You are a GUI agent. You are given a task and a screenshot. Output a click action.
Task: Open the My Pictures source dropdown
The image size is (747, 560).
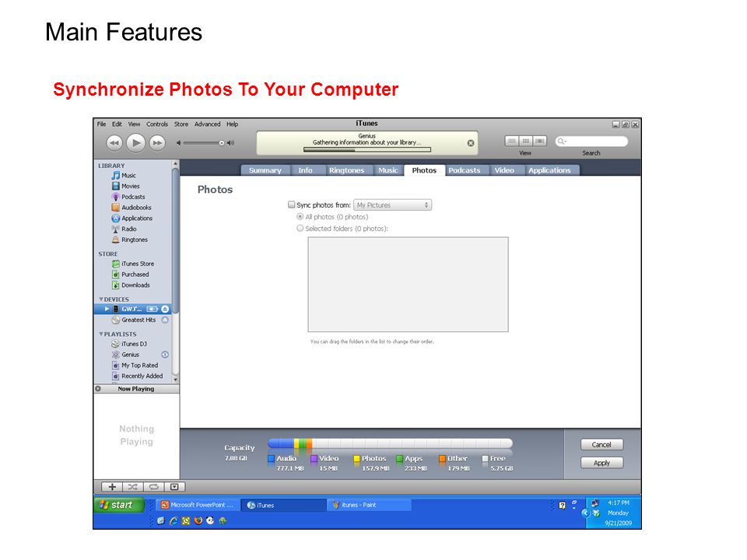[x=392, y=205]
